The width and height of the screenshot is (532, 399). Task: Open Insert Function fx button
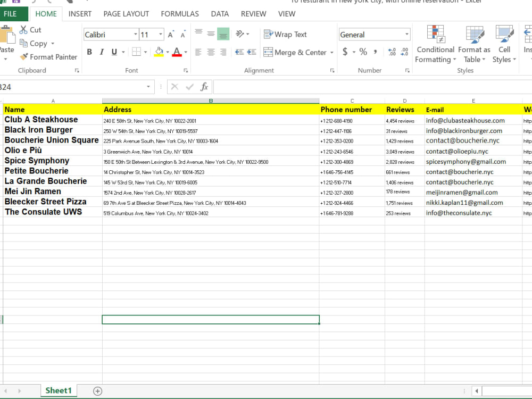(204, 87)
